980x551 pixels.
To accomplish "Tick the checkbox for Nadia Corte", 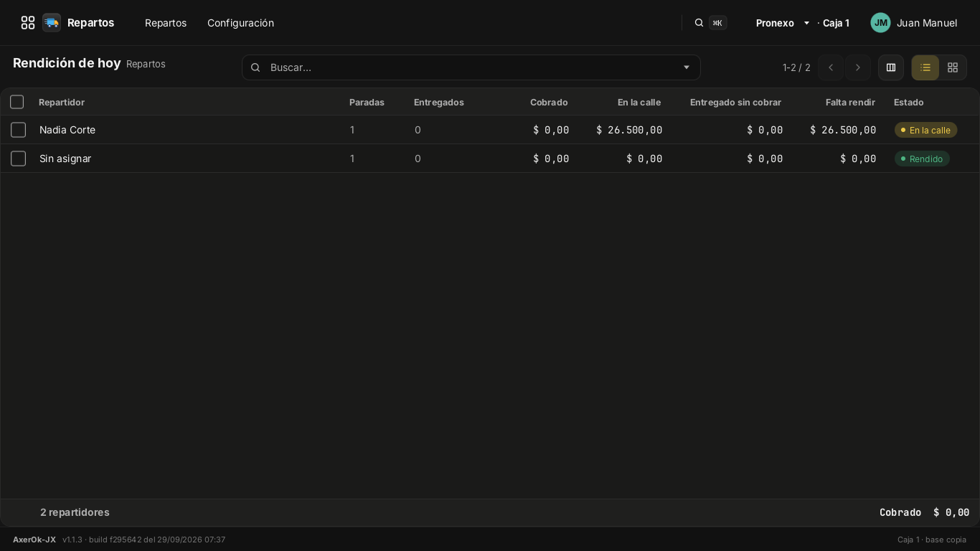I will [19, 130].
